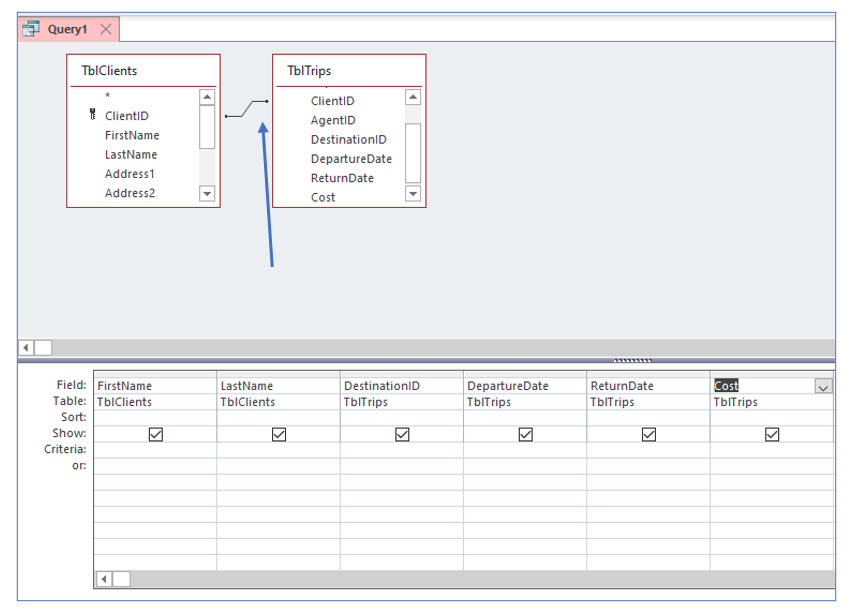850x612 pixels.
Task: Select ClientID field in TblTrips
Action: click(332, 101)
